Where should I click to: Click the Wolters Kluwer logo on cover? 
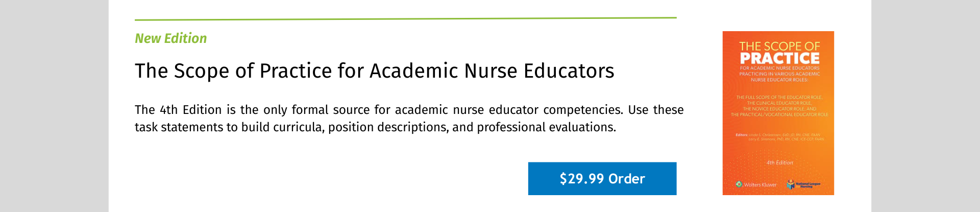[756, 184]
